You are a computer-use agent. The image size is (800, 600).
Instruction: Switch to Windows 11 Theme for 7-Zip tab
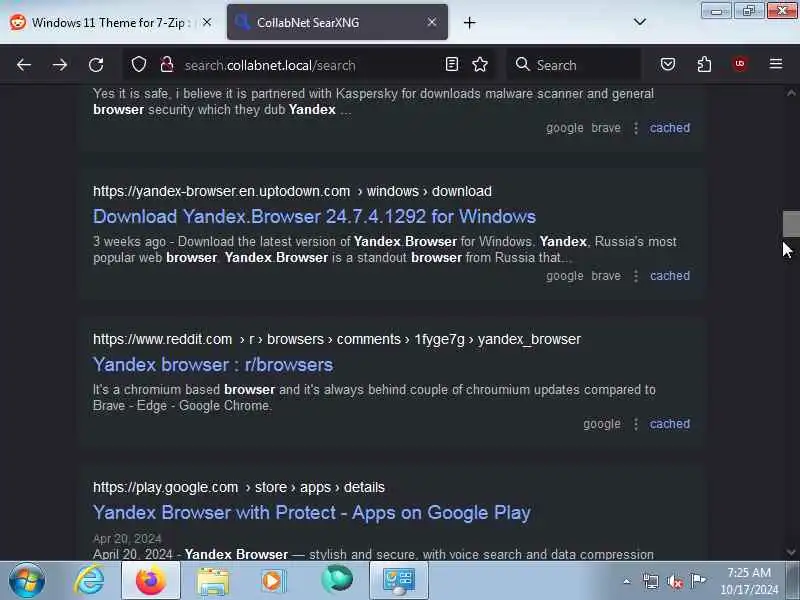[x=111, y=22]
